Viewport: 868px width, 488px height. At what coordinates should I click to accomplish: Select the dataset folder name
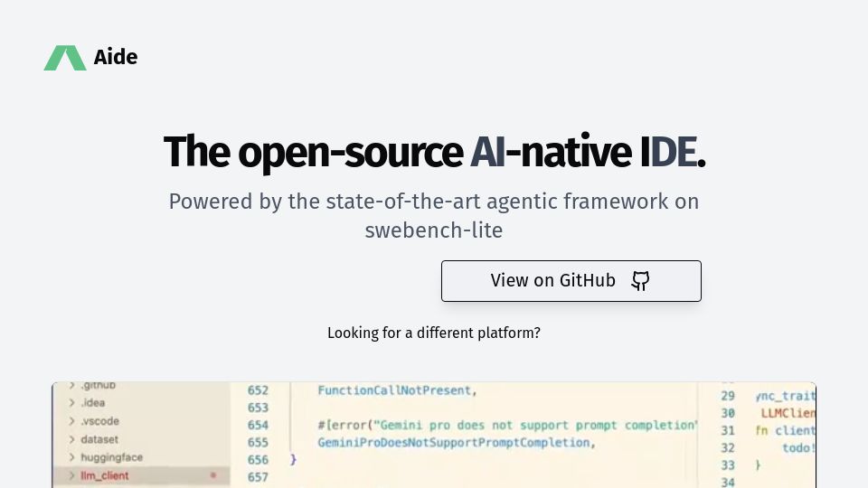pyautogui.click(x=99, y=439)
